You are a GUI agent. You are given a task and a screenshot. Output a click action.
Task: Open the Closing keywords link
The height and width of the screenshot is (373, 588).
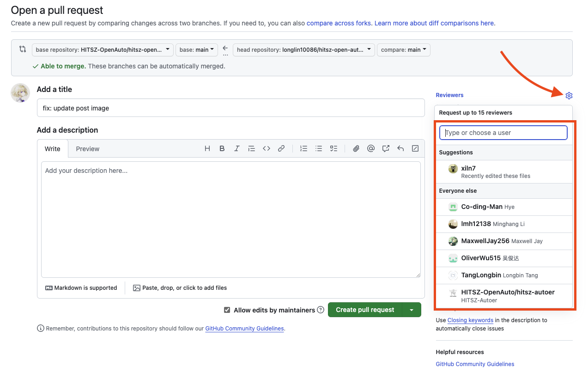[470, 320]
